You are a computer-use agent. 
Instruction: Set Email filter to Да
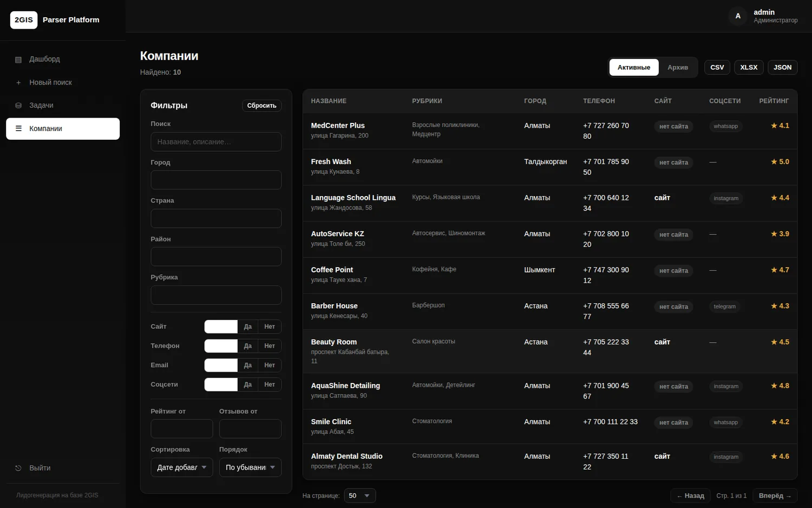click(248, 366)
